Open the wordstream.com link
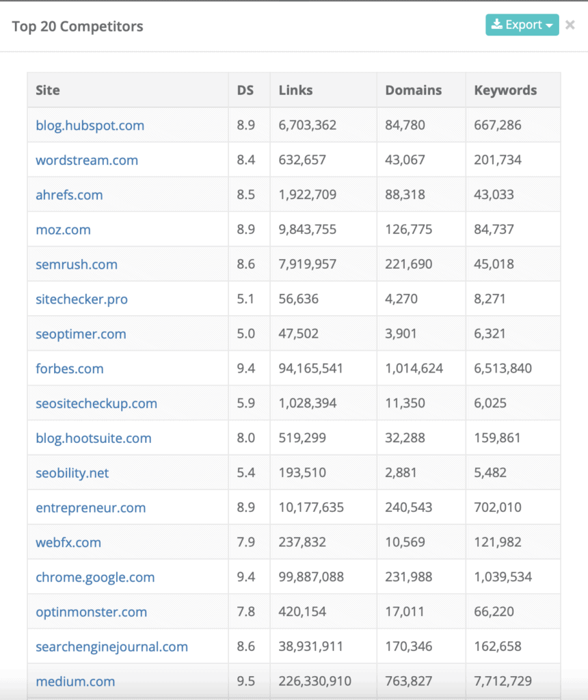 (87, 160)
